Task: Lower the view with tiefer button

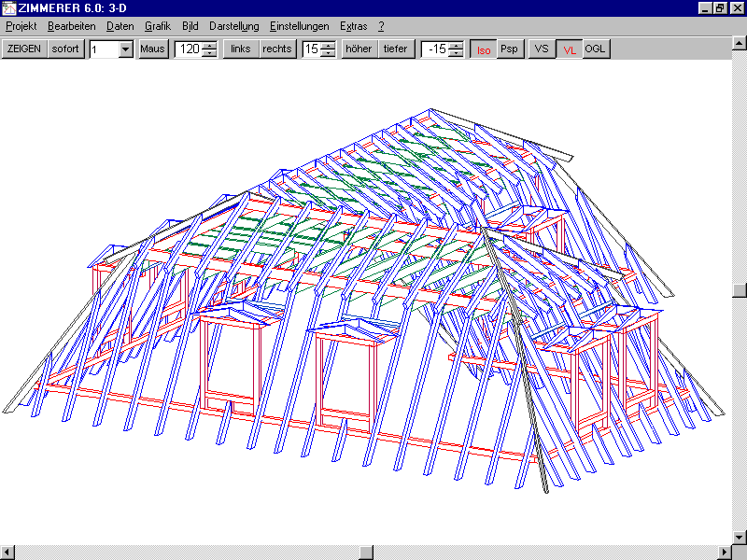Action: pos(396,49)
